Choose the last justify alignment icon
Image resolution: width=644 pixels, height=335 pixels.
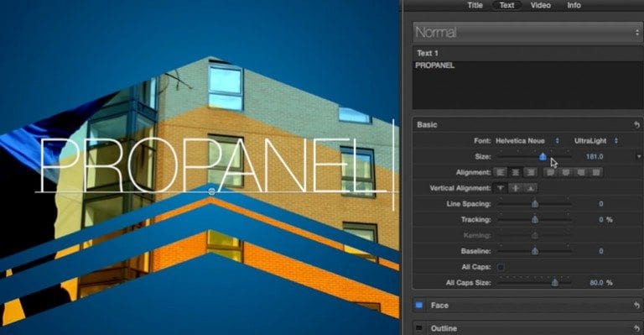click(596, 172)
